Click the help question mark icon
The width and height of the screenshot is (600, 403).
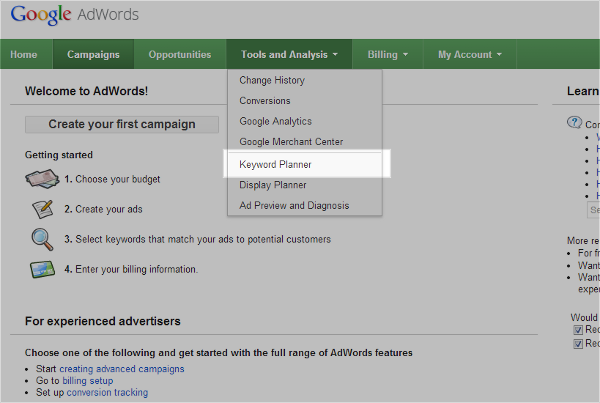click(x=574, y=122)
